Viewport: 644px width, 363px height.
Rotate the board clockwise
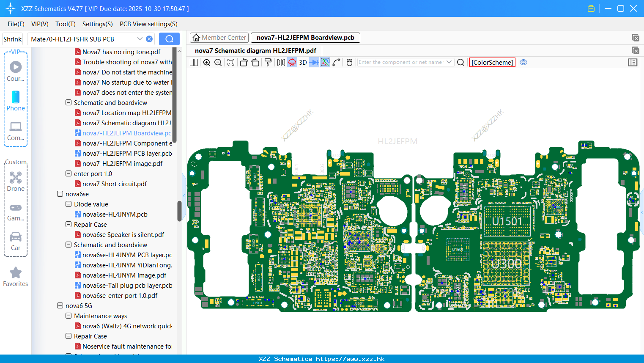pyautogui.click(x=255, y=62)
